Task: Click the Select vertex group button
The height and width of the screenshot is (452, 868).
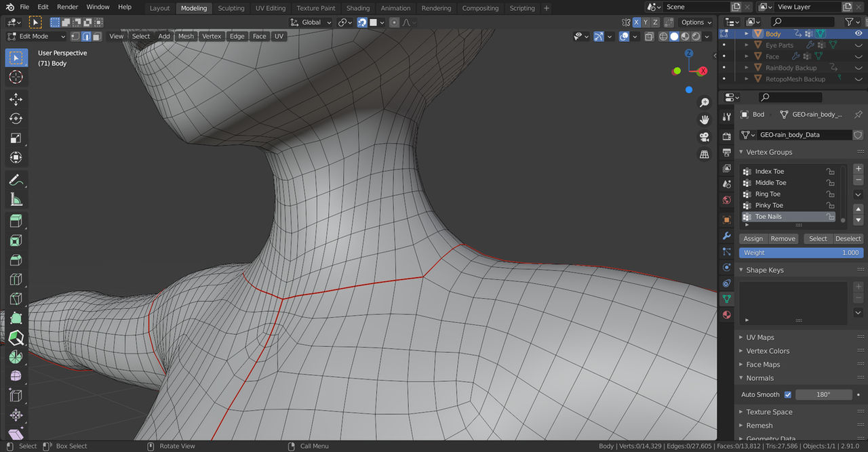Action: (x=818, y=239)
